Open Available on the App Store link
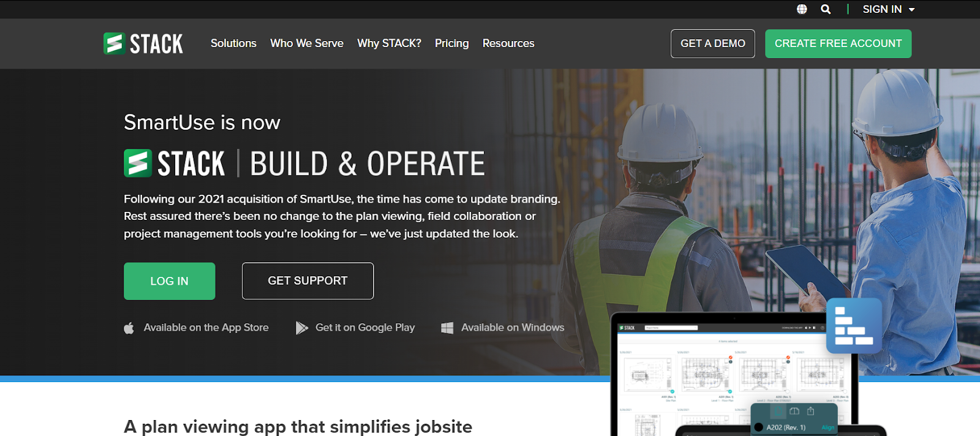This screenshot has width=980, height=436. [206, 328]
